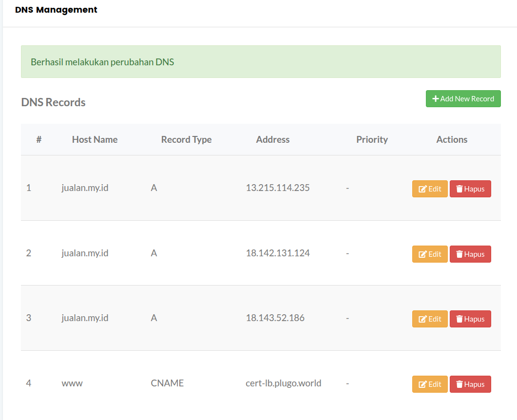The height and width of the screenshot is (420, 517).
Task: Click the Record Type column header
Action: pyautogui.click(x=186, y=139)
